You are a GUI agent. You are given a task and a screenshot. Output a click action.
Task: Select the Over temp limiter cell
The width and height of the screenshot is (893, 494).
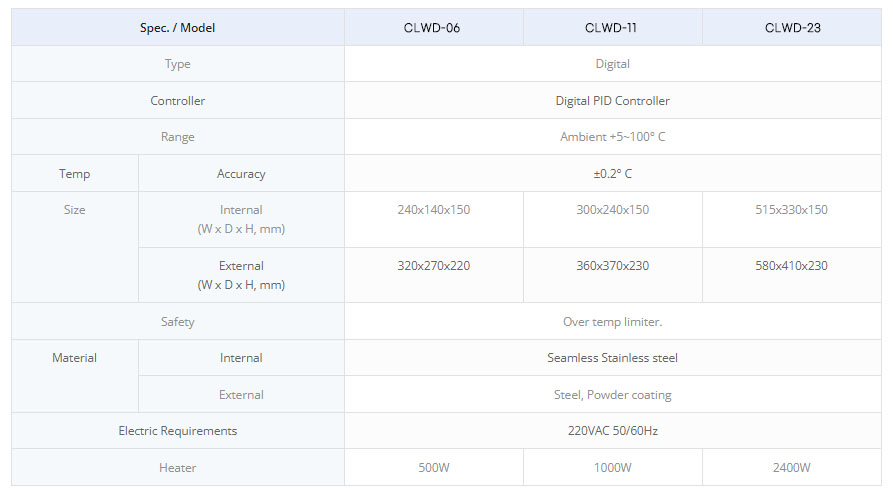[612, 322]
